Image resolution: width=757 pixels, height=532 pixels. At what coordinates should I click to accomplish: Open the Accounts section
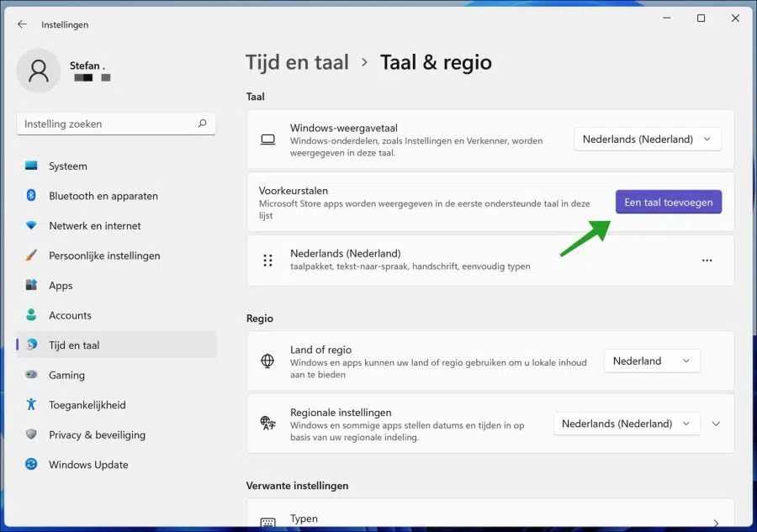(x=116, y=315)
